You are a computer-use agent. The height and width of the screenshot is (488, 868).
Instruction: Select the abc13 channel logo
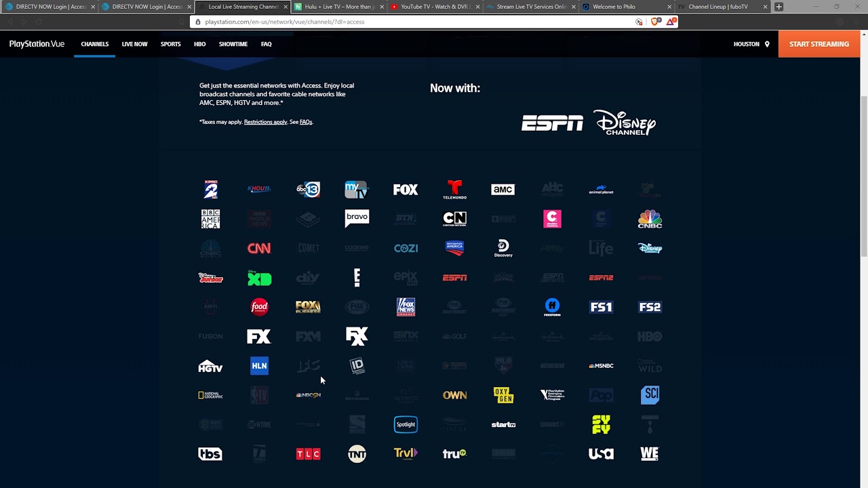(308, 189)
